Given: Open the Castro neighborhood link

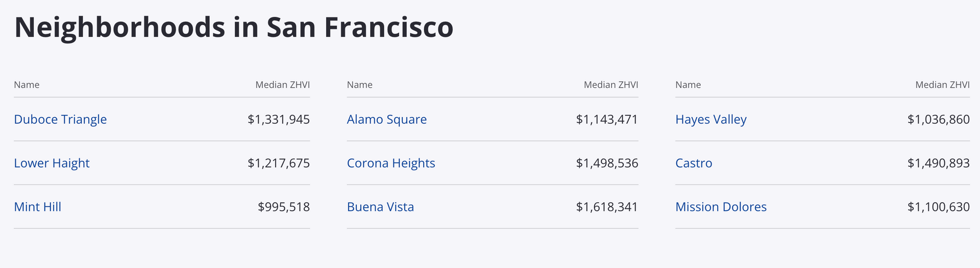Looking at the screenshot, I should coord(694,163).
